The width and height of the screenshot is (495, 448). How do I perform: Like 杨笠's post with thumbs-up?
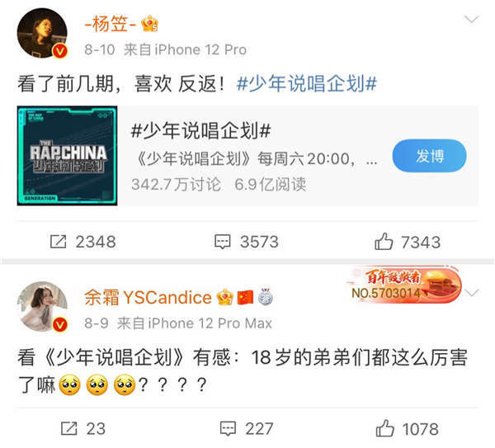pos(384,242)
